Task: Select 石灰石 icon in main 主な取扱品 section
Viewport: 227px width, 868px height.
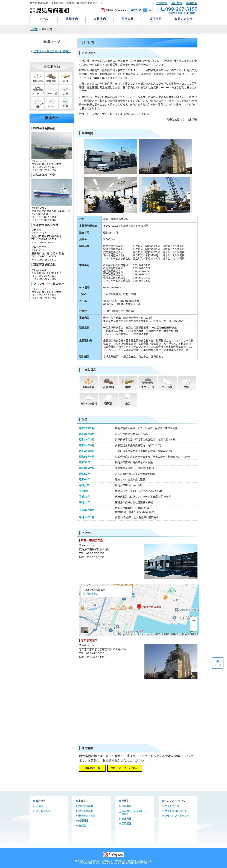Action: pos(108,400)
